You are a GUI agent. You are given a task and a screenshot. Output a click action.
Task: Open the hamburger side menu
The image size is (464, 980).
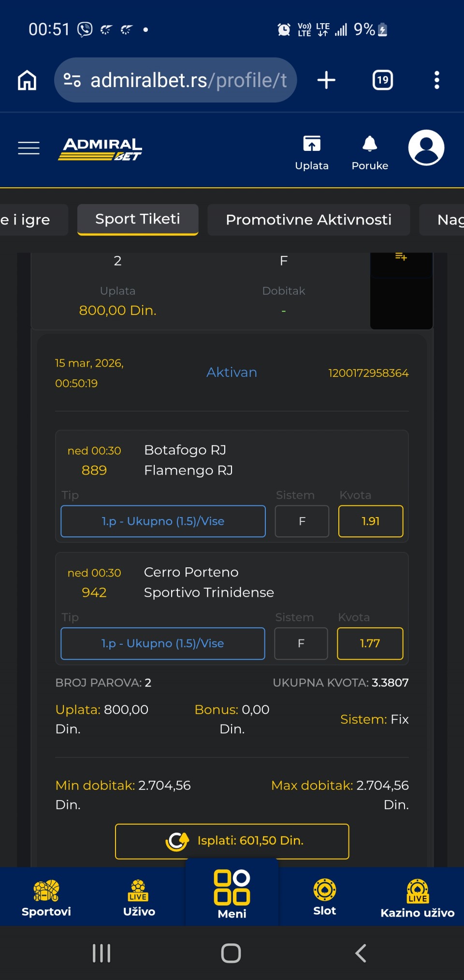point(29,148)
